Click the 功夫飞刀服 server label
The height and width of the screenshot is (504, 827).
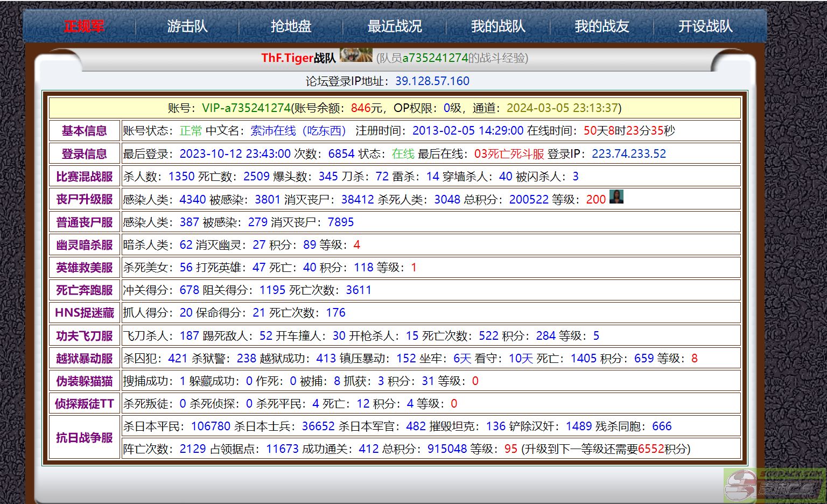(85, 336)
